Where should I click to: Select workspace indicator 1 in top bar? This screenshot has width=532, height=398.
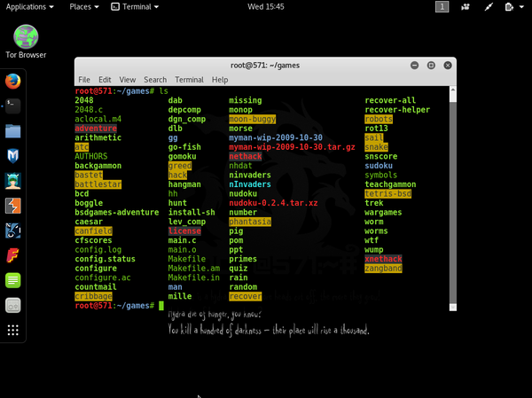pos(442,7)
